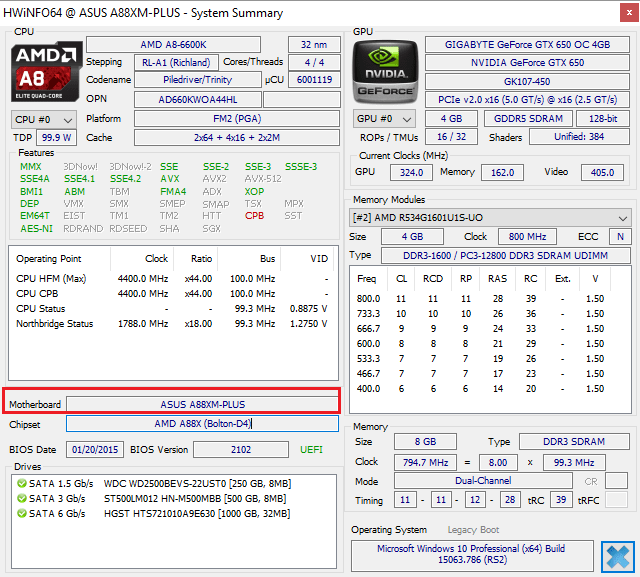Screen dimensions: 640x577
Task: Click the AES-NI feature flag
Action: click(36, 229)
